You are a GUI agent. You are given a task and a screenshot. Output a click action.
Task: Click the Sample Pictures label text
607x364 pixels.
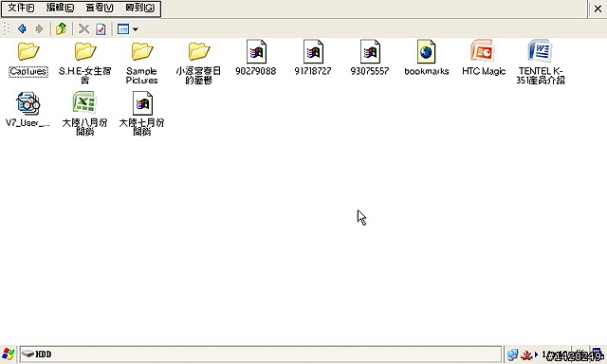tap(141, 76)
